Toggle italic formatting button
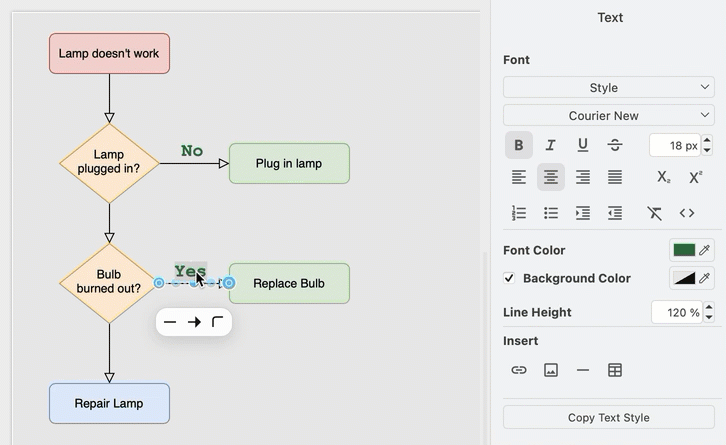The image size is (726, 445). (x=551, y=145)
